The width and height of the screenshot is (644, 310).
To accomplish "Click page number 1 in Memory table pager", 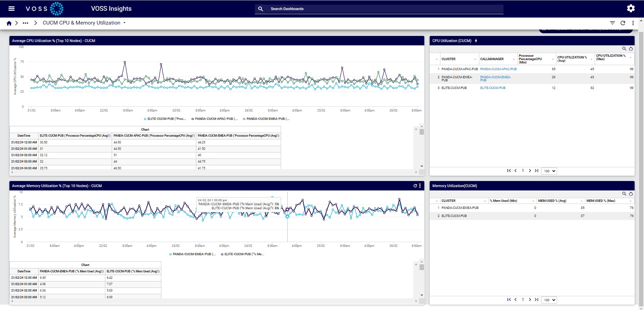I will pos(523,300).
